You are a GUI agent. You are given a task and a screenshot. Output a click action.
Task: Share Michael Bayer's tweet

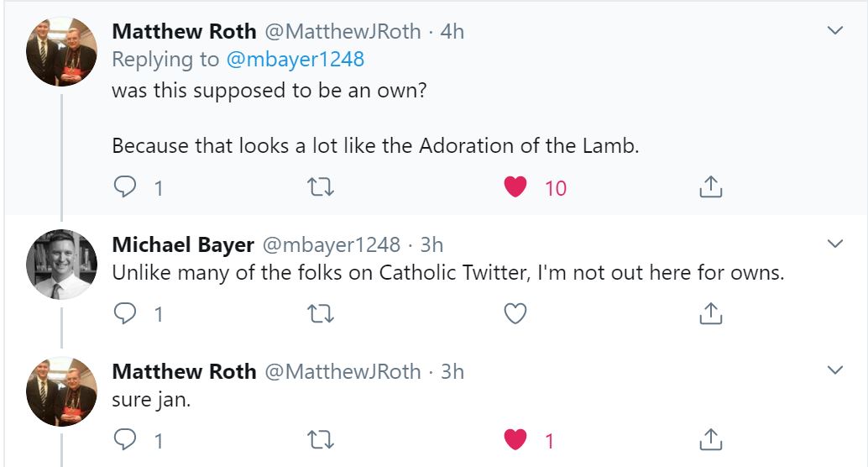(710, 313)
